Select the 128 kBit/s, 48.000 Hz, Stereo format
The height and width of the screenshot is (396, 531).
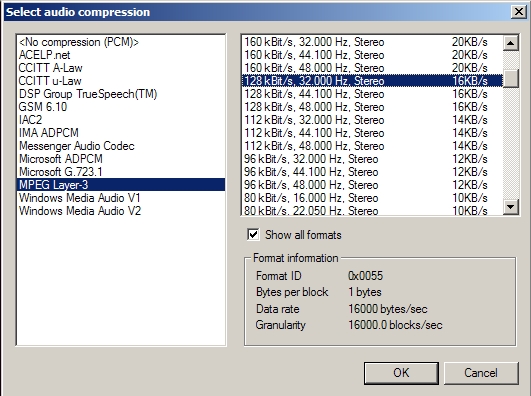372,107
